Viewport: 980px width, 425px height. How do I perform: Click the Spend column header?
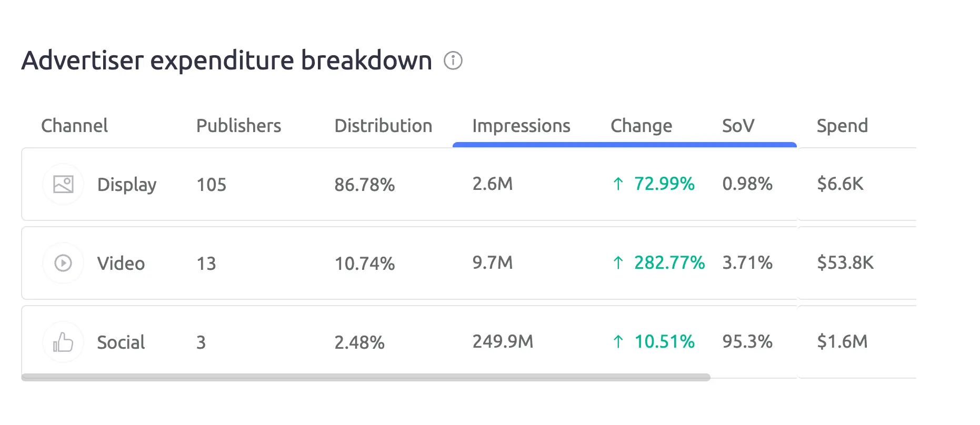point(842,126)
